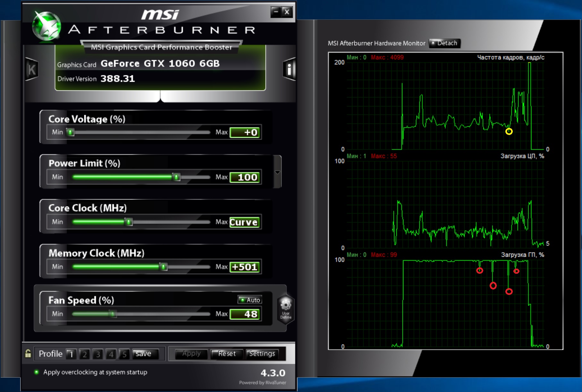Close the MSI Afterburner window
Image resolution: width=582 pixels, height=392 pixels.
click(287, 12)
